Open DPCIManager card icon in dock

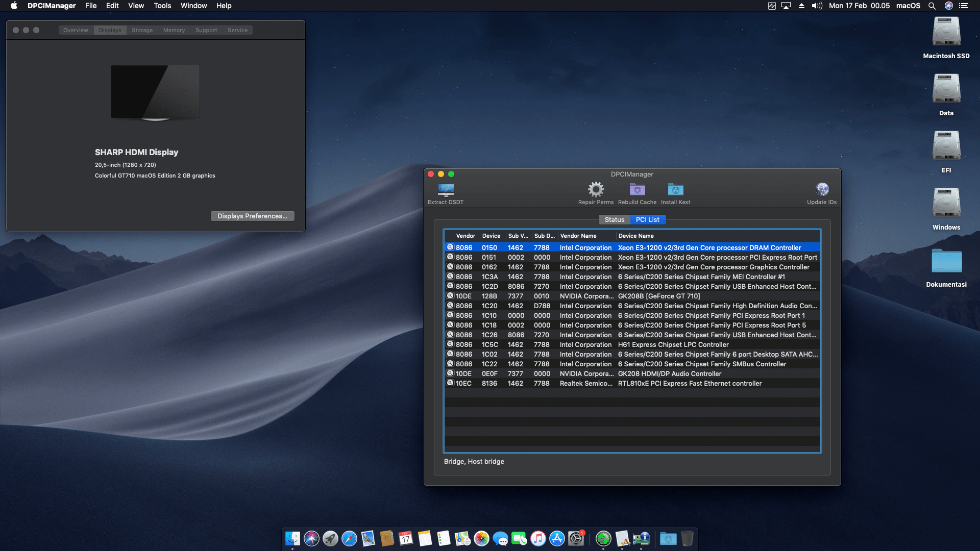click(x=641, y=538)
